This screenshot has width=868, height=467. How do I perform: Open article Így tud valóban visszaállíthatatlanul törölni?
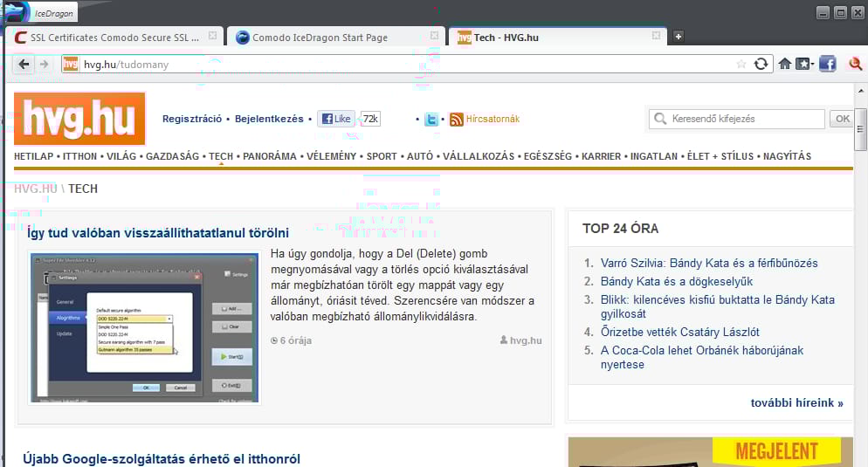(158, 233)
